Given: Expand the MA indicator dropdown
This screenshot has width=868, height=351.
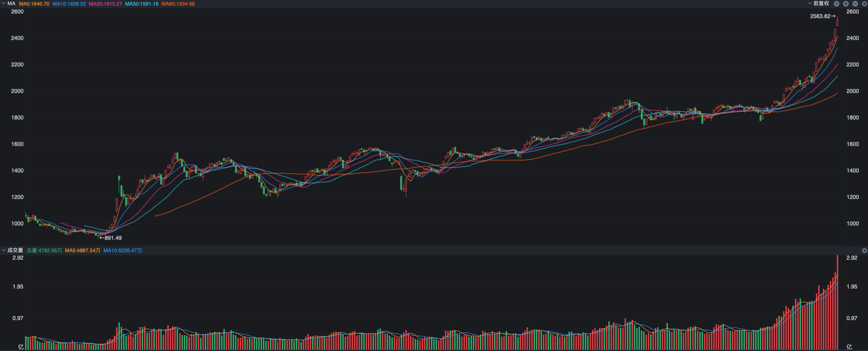Looking at the screenshot, I should 4,3.
